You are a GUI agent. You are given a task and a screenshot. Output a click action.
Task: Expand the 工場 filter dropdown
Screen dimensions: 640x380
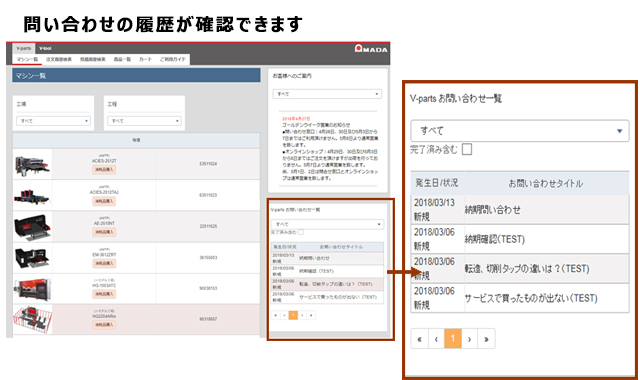pyautogui.click(x=53, y=121)
